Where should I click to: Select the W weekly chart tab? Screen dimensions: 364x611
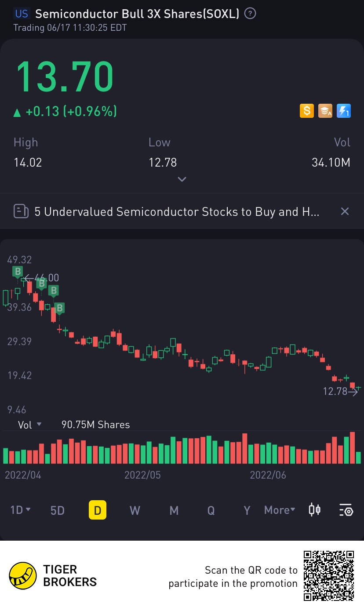coord(135,510)
